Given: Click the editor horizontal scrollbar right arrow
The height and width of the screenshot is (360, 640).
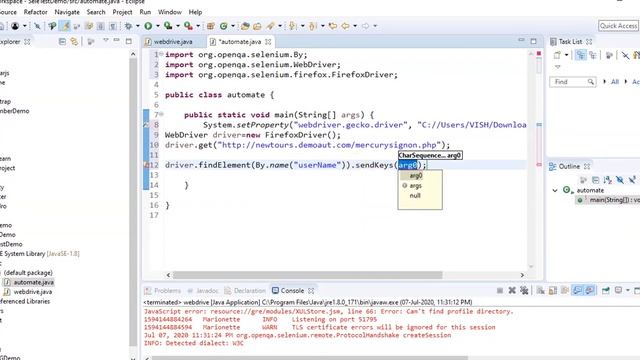Looking at the screenshot, I should coord(522,275).
